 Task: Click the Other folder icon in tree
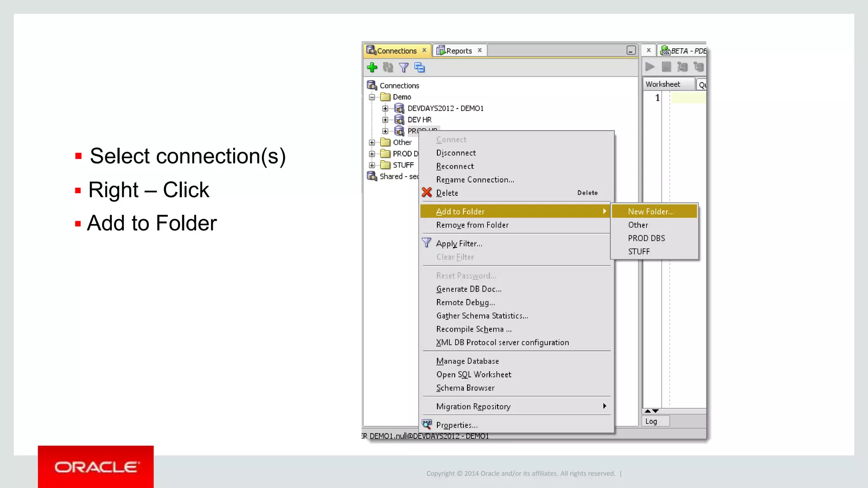385,142
